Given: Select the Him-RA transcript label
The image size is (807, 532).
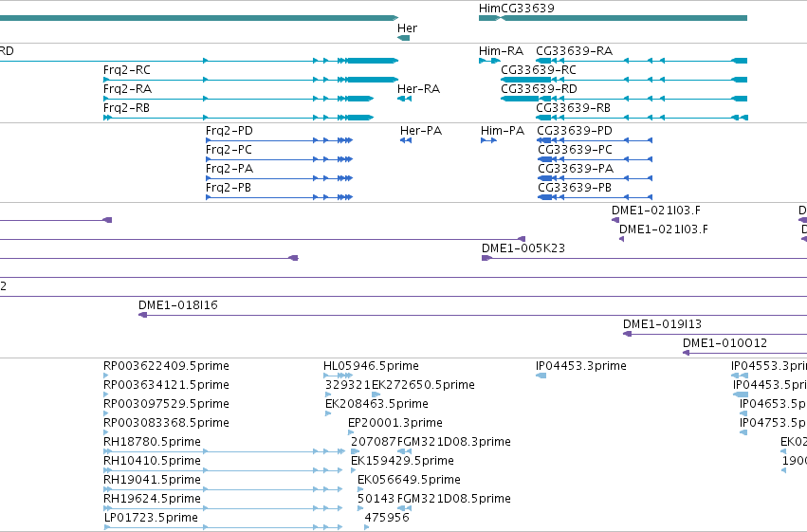Looking at the screenshot, I should click(501, 51).
